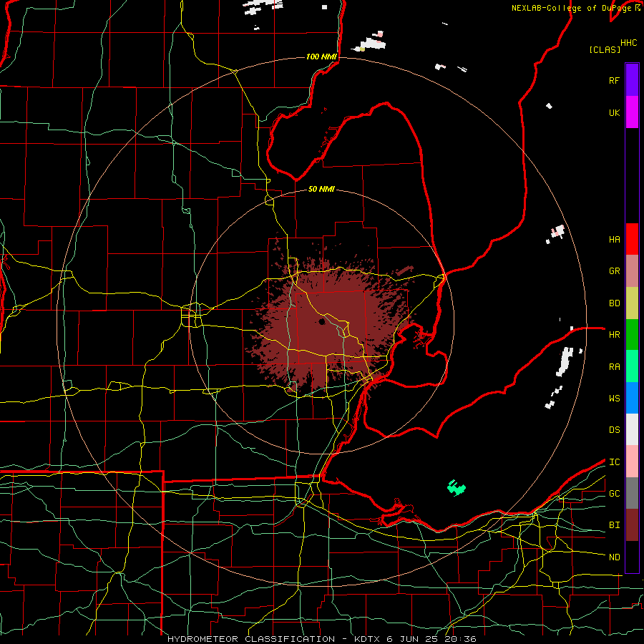This screenshot has height=644, width=644.
Task: Click the UK label text in legend
Action: tap(614, 113)
